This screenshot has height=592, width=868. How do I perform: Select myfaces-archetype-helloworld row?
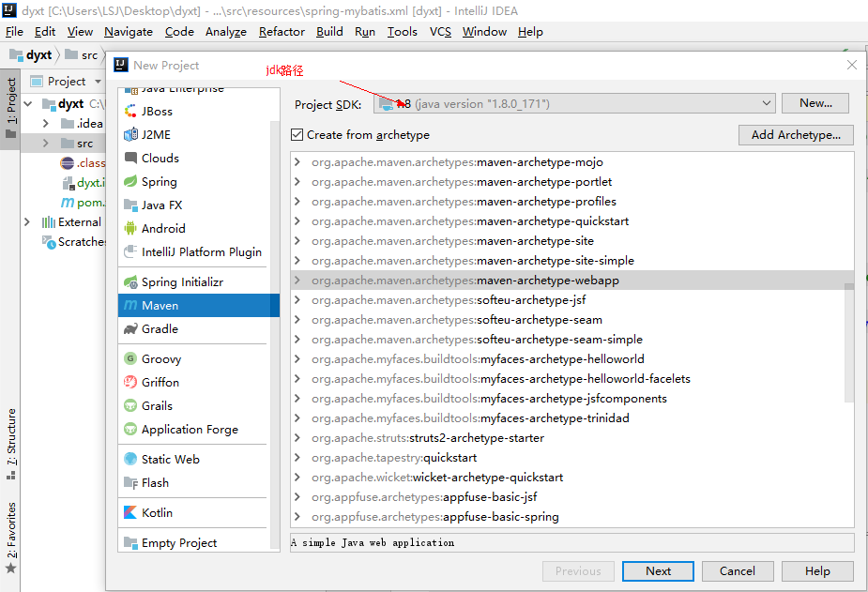572,359
